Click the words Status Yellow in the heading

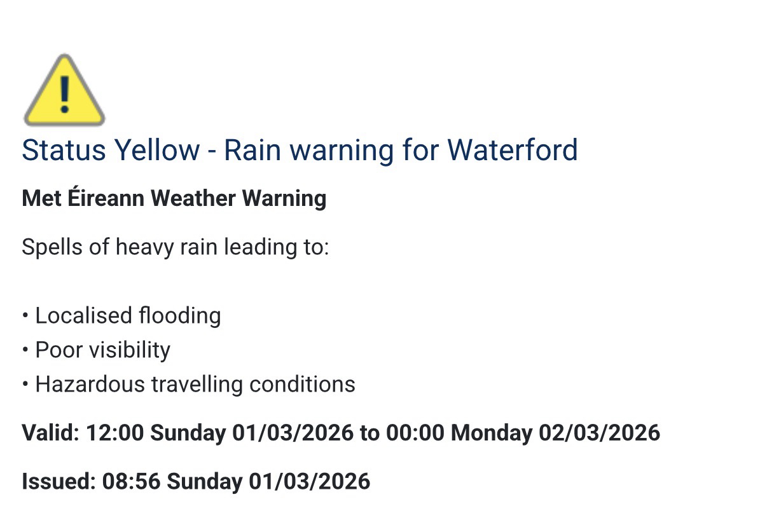[x=111, y=151]
